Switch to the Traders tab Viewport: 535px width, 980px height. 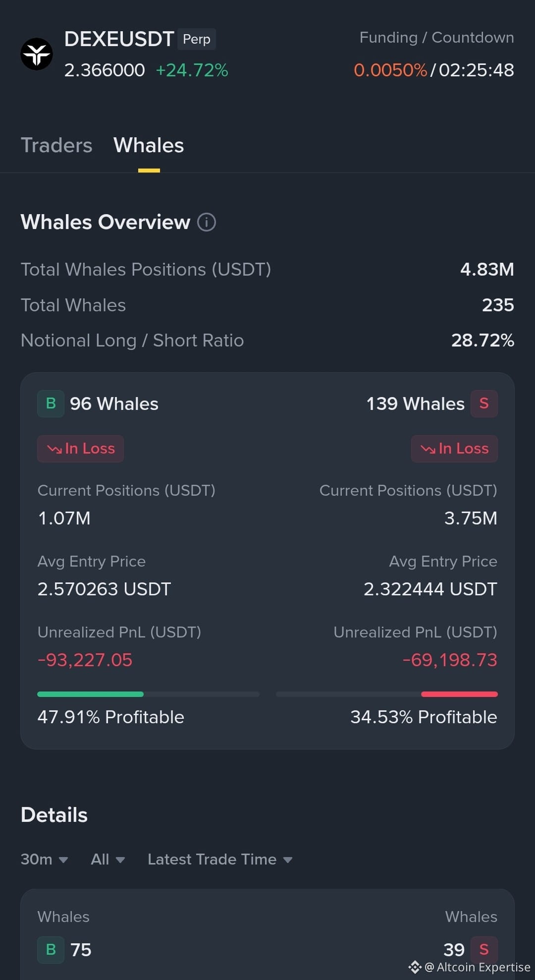tap(56, 145)
